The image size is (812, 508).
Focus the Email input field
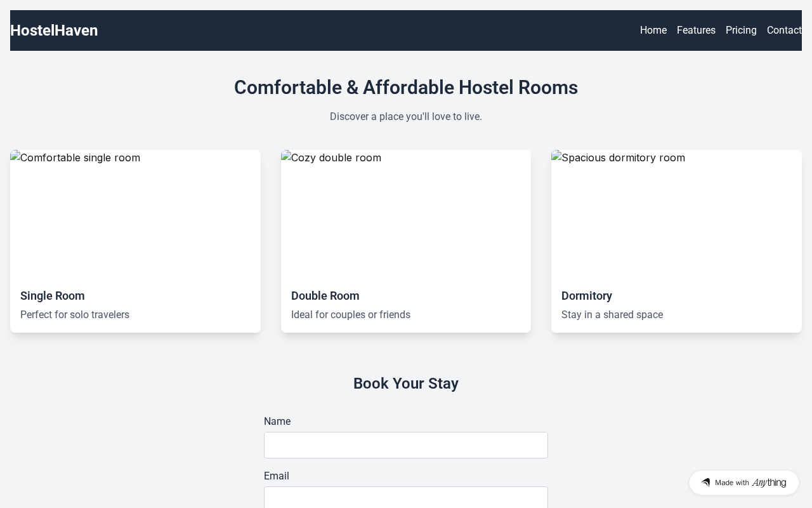pyautogui.click(x=406, y=498)
